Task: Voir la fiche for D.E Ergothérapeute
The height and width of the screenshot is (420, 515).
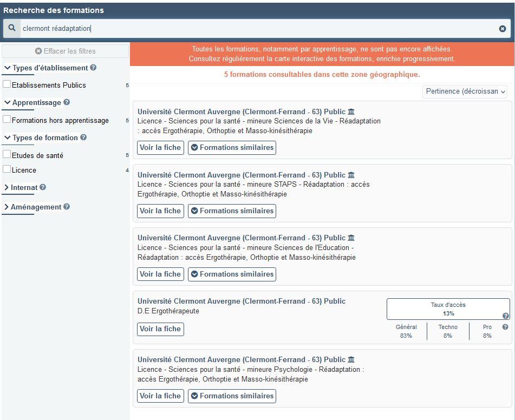Action: (x=160, y=329)
